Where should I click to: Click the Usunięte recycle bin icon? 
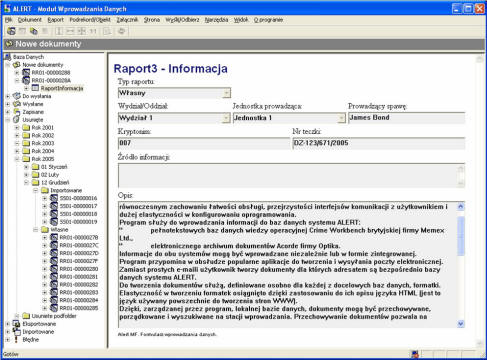(16, 119)
